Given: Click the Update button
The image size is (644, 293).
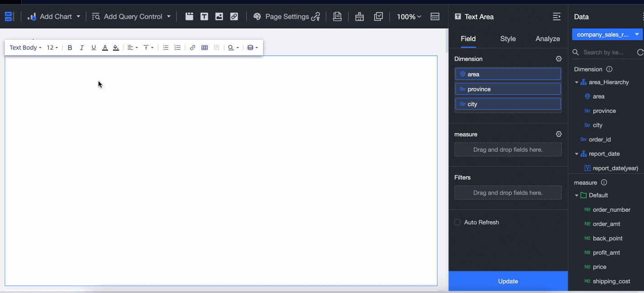Looking at the screenshot, I should (x=508, y=281).
